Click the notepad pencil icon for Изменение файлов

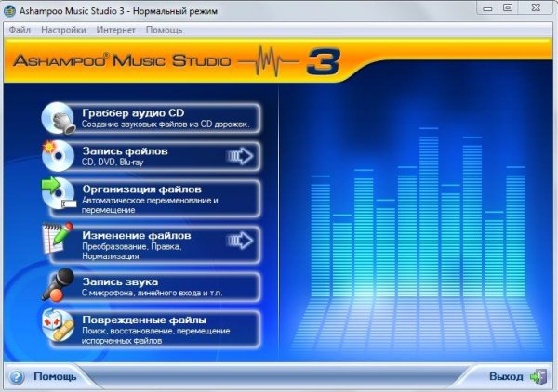pyautogui.click(x=58, y=239)
